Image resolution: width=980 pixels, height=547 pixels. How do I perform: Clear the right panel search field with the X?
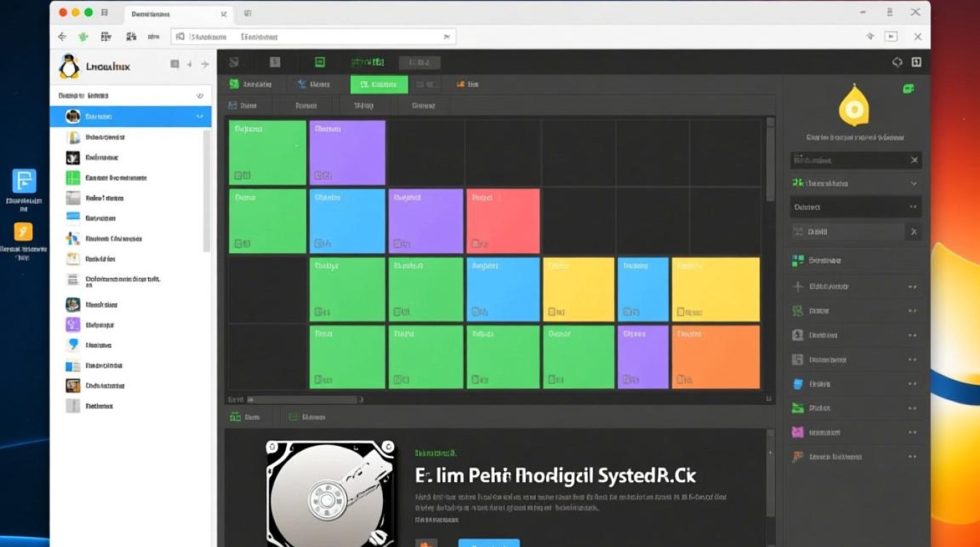914,160
